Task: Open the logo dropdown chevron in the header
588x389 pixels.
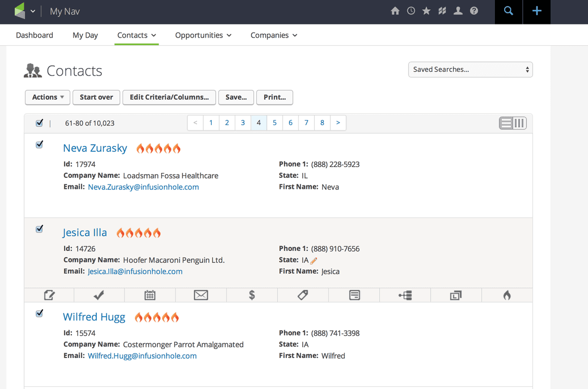Action: [33, 11]
